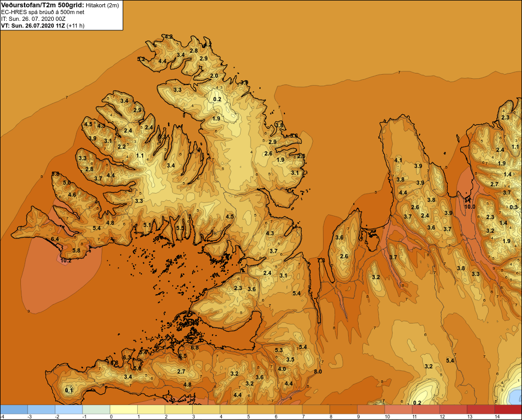Image resolution: width=522 pixels, height=420 pixels.
Task: Click the -4 legend tick label
Action: (x=2, y=417)
